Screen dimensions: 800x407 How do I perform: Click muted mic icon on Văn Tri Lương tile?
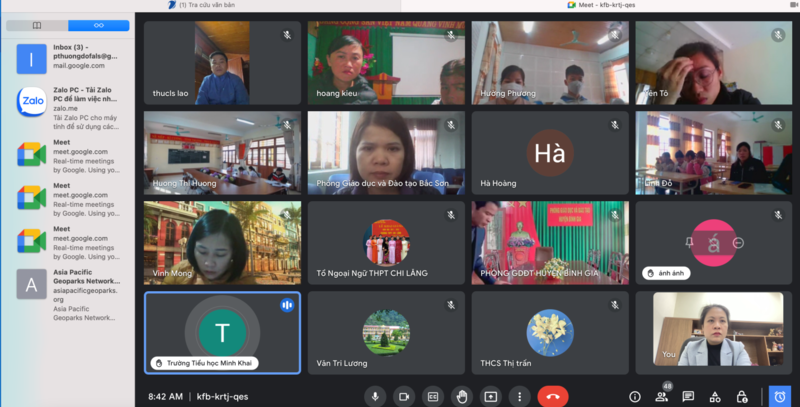451,305
